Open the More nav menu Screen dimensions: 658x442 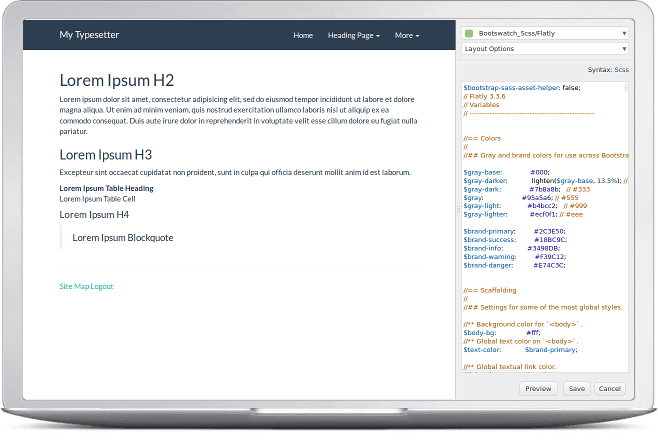point(407,35)
